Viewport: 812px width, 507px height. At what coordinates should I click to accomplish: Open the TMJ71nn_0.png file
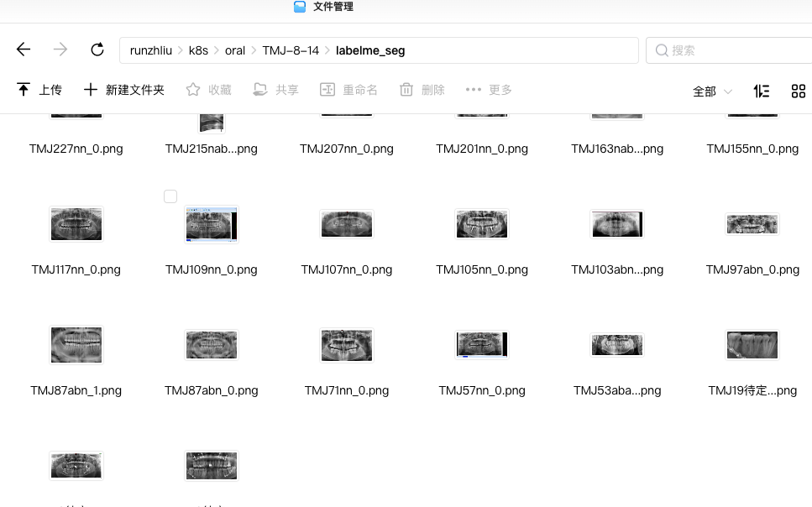click(x=347, y=345)
